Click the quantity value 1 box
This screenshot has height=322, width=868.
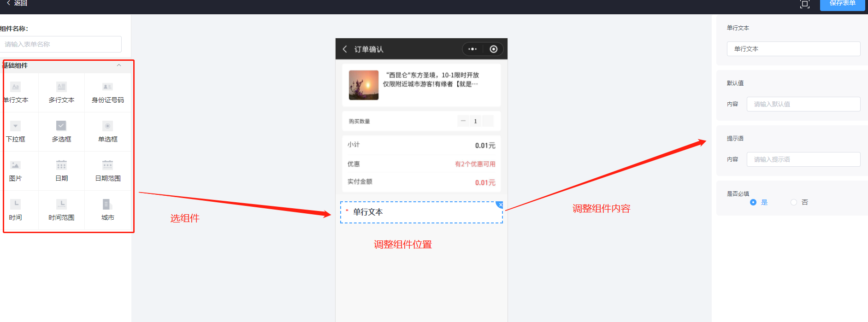[x=475, y=121]
